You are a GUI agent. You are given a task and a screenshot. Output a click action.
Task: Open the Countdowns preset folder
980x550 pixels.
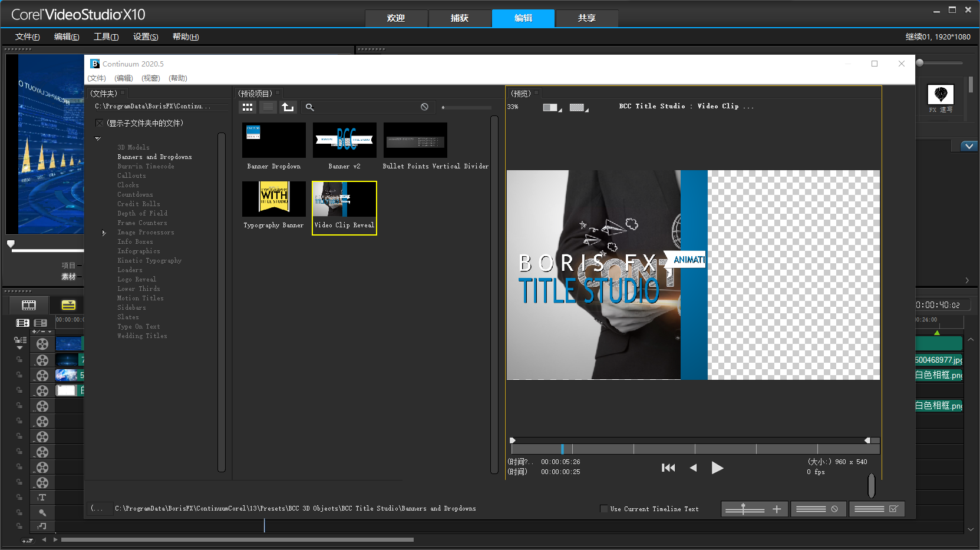click(135, 195)
